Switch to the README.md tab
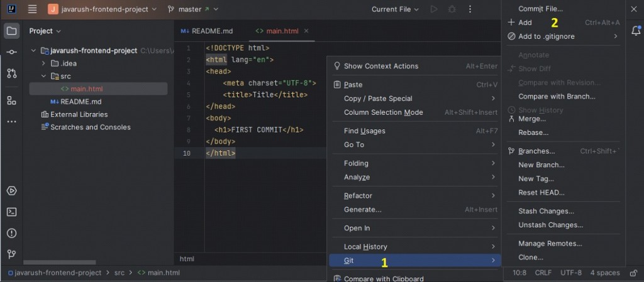Screen dimensions: 644x282 (207, 31)
